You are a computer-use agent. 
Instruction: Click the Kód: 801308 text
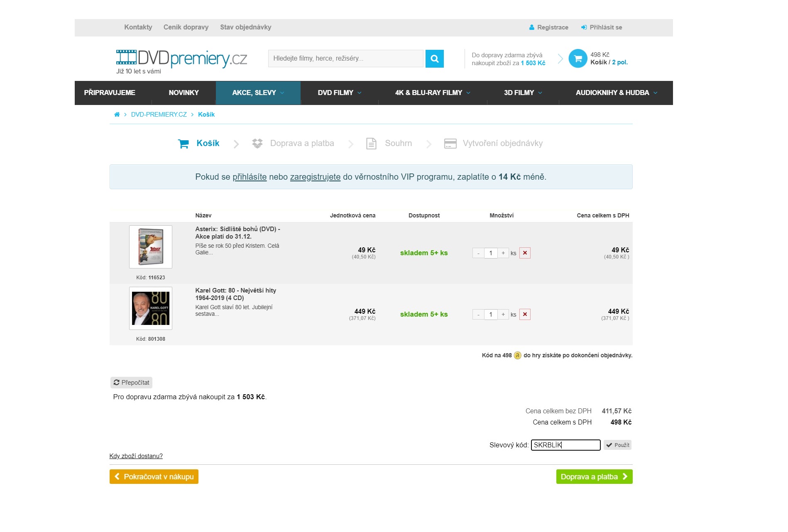(x=150, y=339)
